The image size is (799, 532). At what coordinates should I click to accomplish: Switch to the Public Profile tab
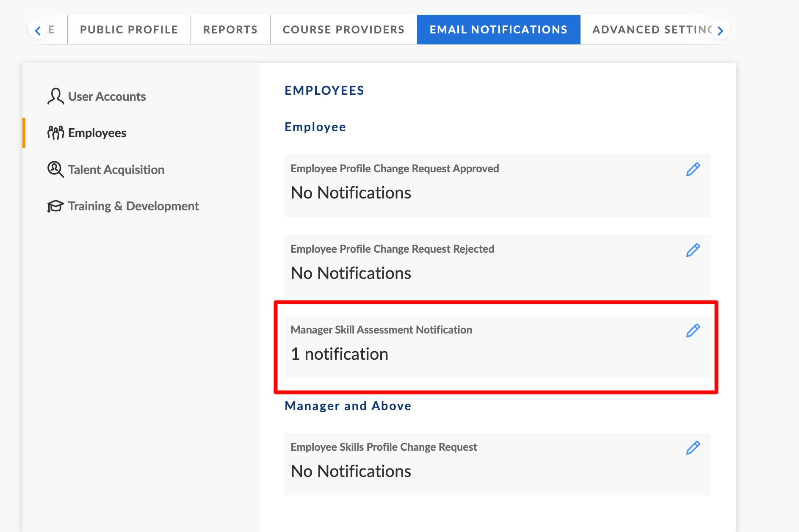coord(129,30)
